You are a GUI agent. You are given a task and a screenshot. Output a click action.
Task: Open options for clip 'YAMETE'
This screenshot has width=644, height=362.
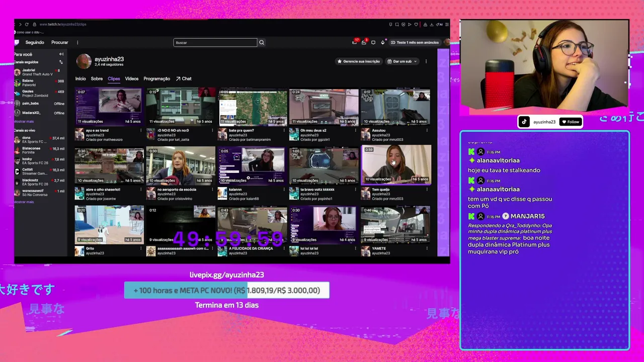tap(427, 248)
